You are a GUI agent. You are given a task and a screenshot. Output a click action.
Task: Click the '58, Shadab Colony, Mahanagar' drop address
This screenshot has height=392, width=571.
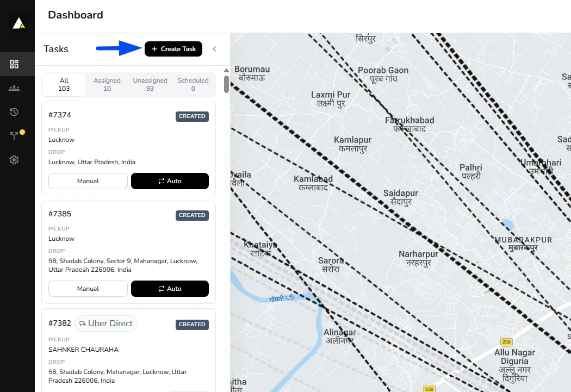click(x=117, y=376)
